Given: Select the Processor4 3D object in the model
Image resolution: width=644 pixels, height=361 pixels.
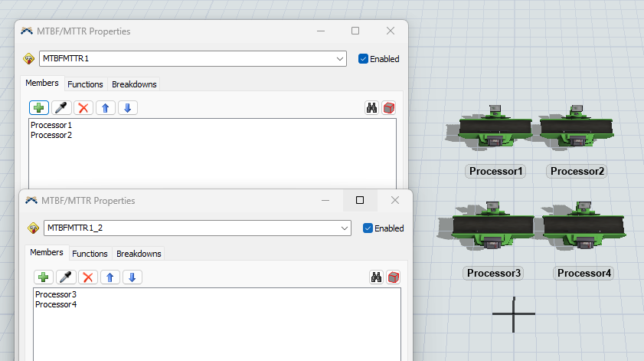Looking at the screenshot, I should point(584,227).
